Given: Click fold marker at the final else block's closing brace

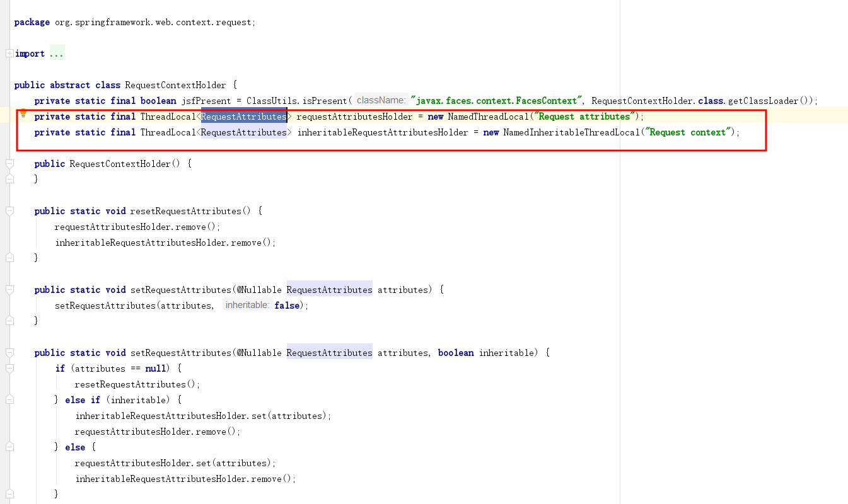Looking at the screenshot, I should 9,494.
